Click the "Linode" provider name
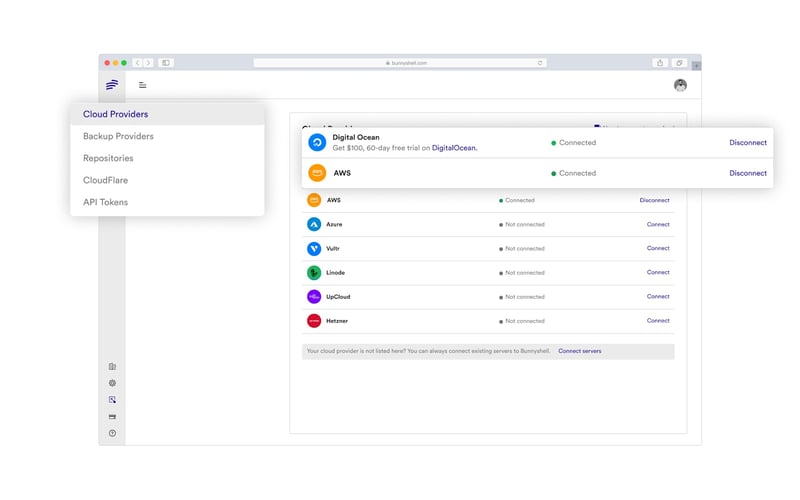The image size is (800, 500). (x=336, y=272)
